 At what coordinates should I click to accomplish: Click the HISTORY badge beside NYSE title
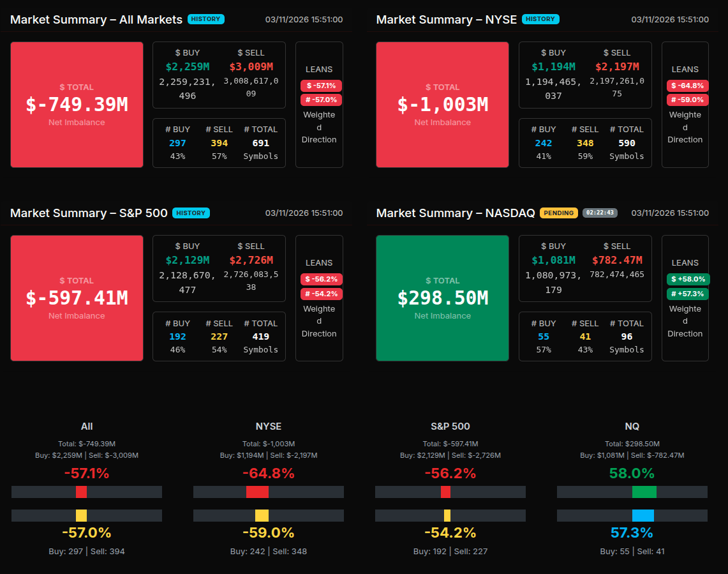point(540,19)
